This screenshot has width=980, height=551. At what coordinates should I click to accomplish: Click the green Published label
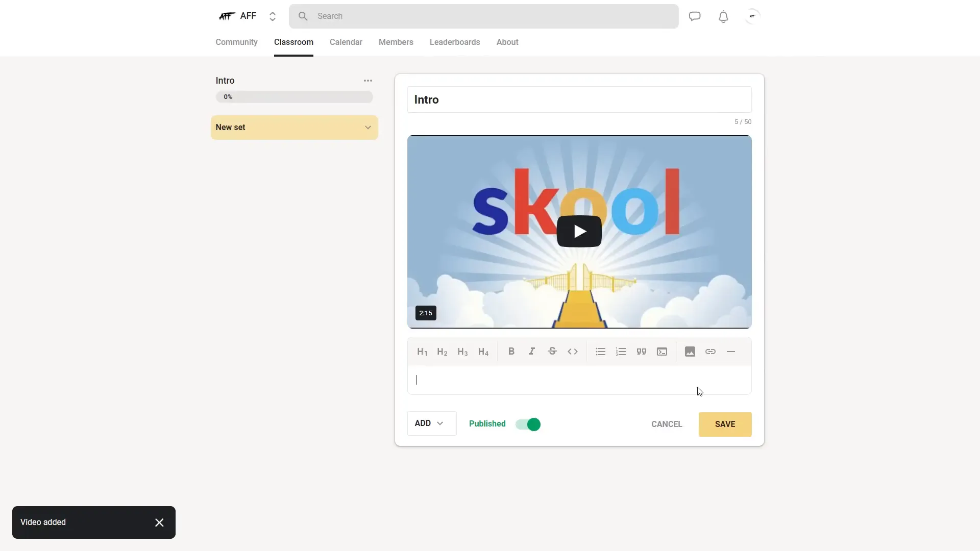click(x=487, y=424)
